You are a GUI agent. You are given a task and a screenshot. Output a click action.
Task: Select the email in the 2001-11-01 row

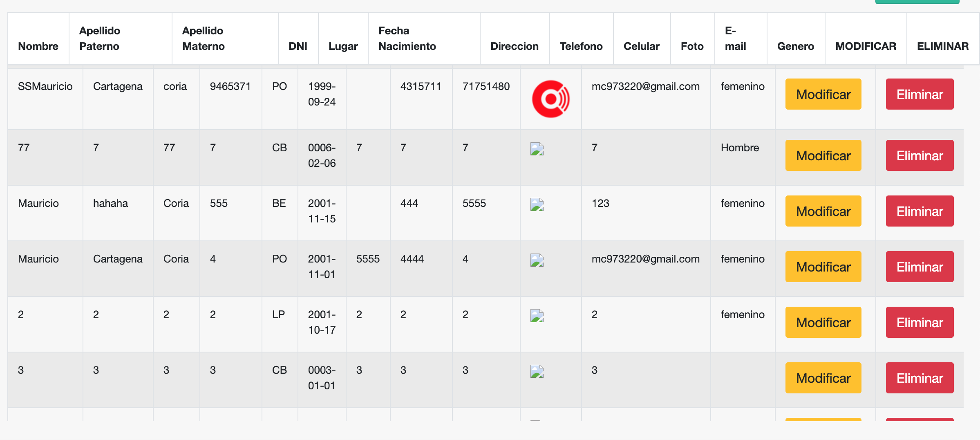(646, 259)
